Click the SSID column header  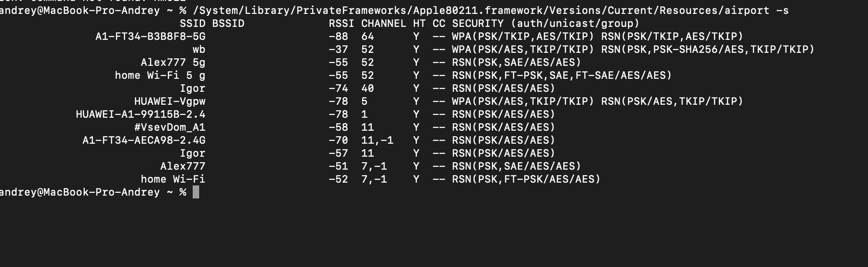pos(193,24)
